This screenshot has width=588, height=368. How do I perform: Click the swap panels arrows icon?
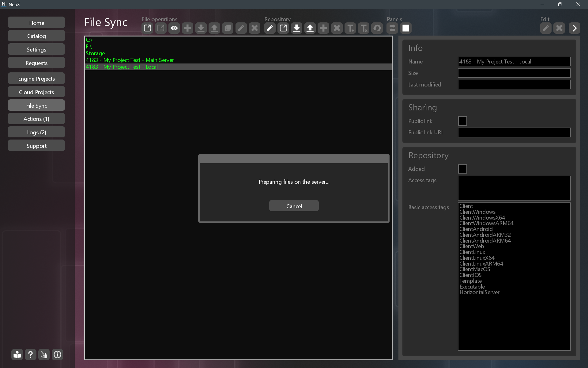click(392, 28)
